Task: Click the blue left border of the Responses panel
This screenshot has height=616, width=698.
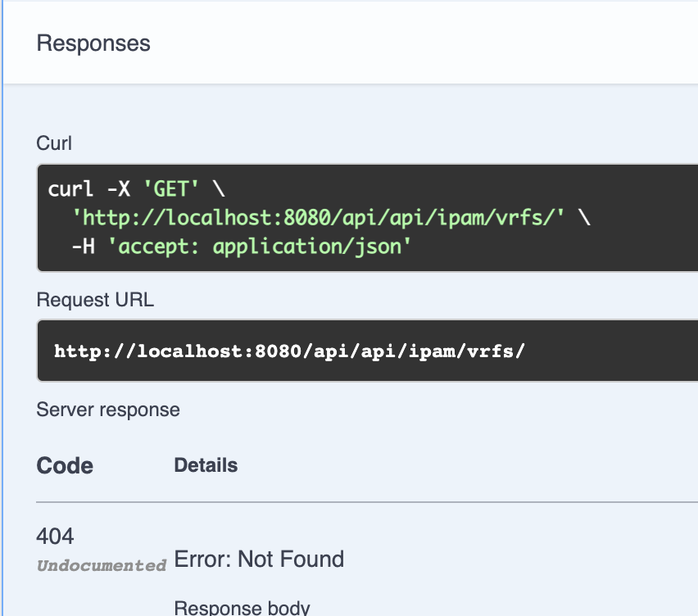Action: (x=2, y=328)
